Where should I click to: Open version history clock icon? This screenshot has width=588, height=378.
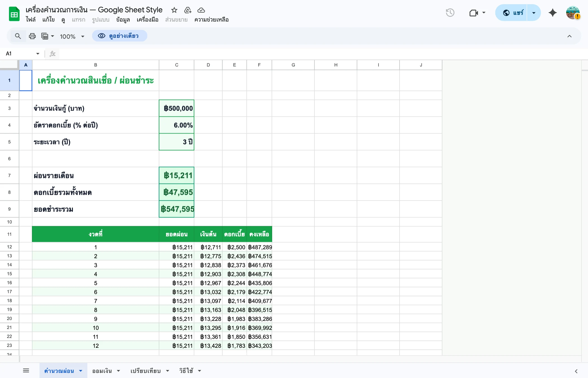pos(450,13)
